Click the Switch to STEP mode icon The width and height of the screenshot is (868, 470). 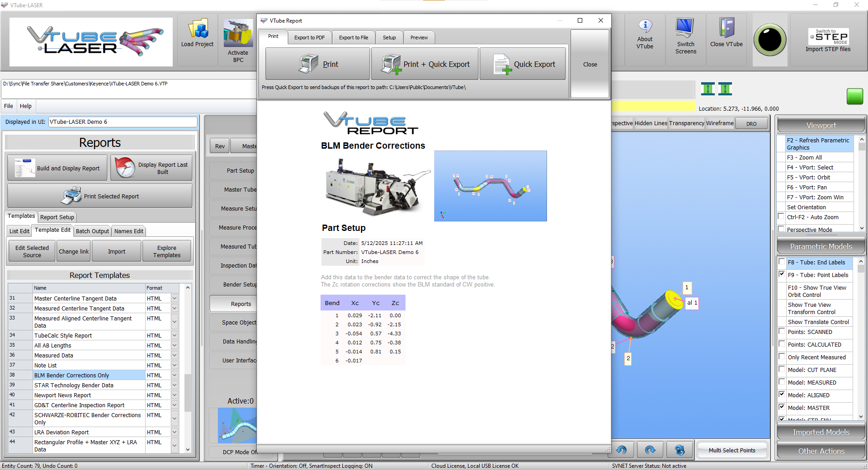pos(828,36)
